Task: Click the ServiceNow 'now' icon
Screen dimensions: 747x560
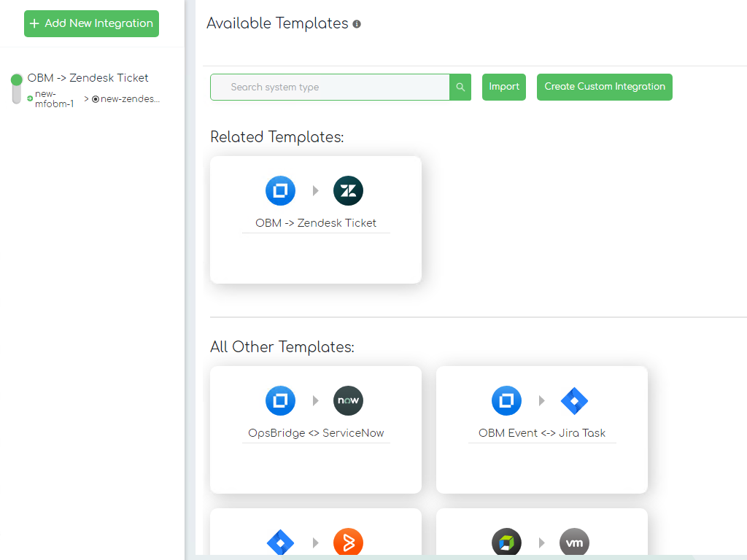Action: 348,400
